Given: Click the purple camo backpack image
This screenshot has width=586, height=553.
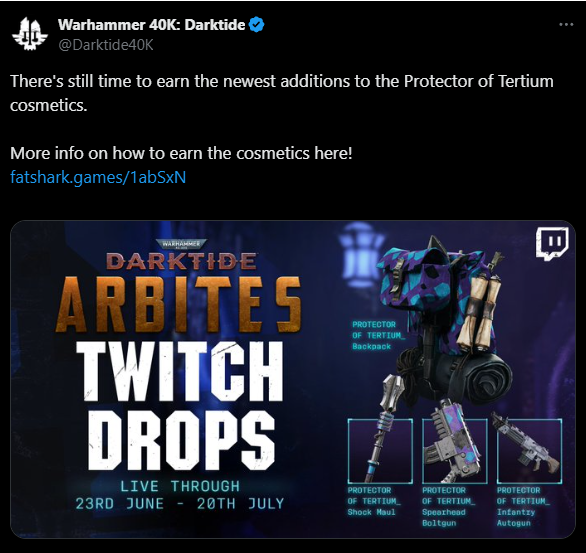Looking at the screenshot, I should pyautogui.click(x=445, y=318).
